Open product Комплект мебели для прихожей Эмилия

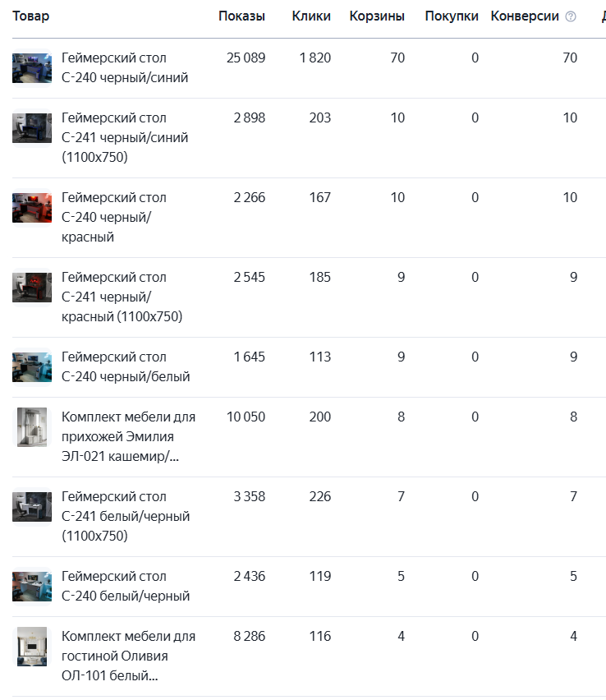128,436
